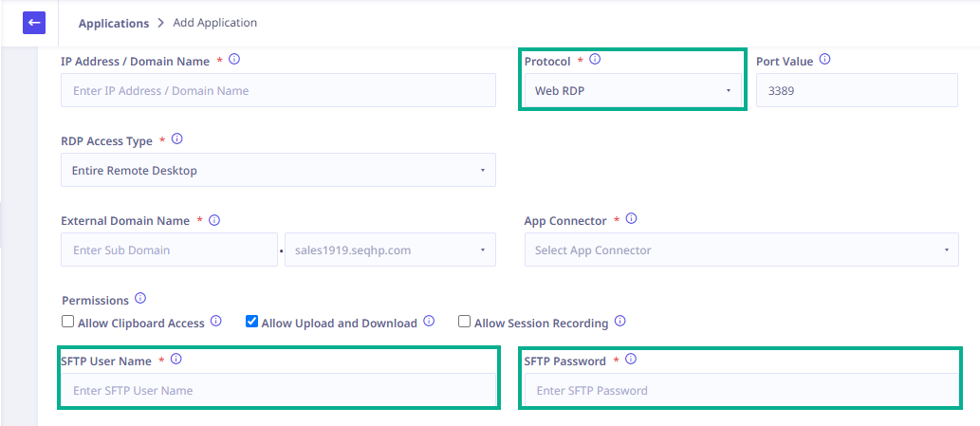Enable Allow Session Recording checkbox
The width and height of the screenshot is (980, 426).
coord(464,322)
